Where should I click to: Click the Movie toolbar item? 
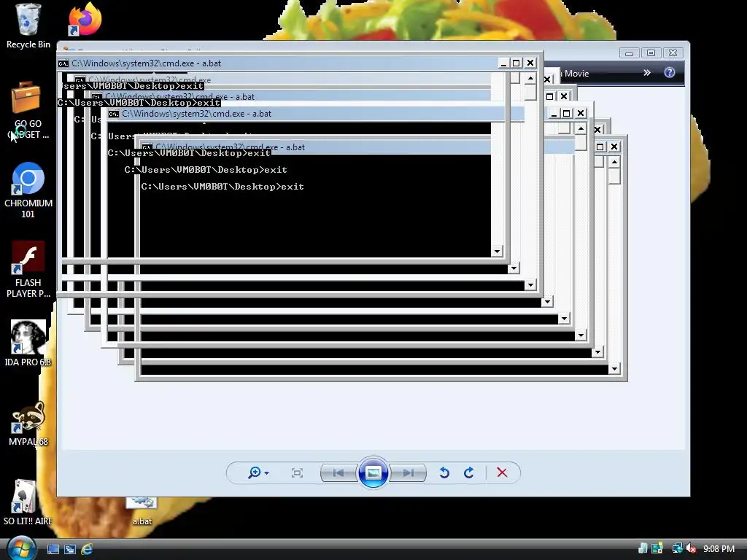coord(576,74)
